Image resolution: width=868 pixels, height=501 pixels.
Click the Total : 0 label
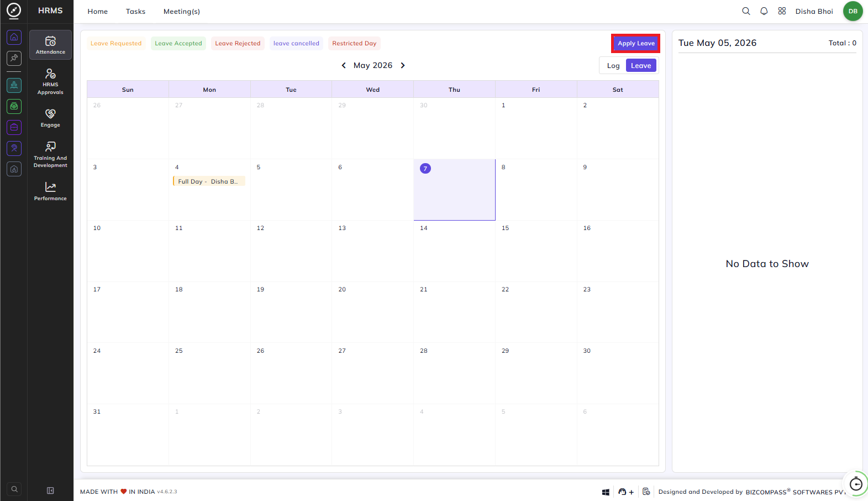click(x=842, y=43)
